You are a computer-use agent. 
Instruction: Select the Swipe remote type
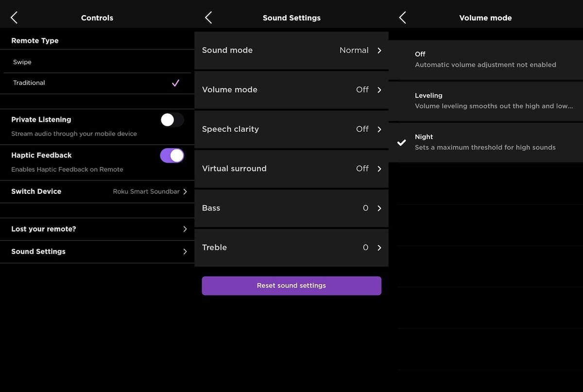tap(97, 62)
